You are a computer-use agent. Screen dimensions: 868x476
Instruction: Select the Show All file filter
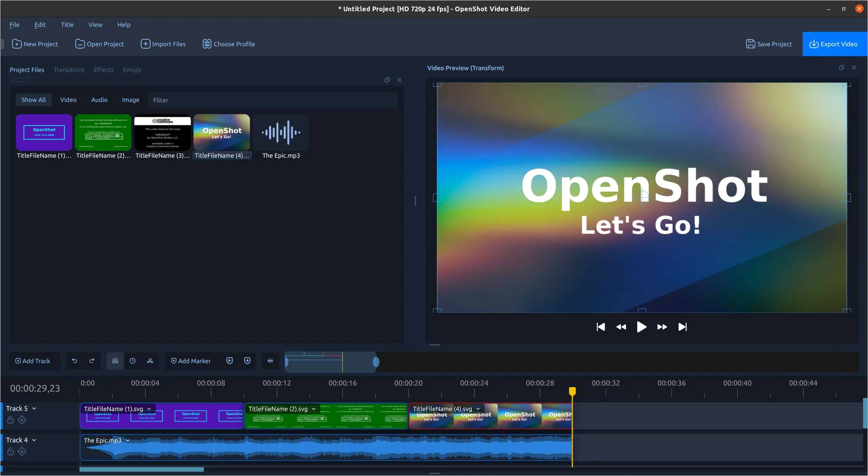[34, 100]
